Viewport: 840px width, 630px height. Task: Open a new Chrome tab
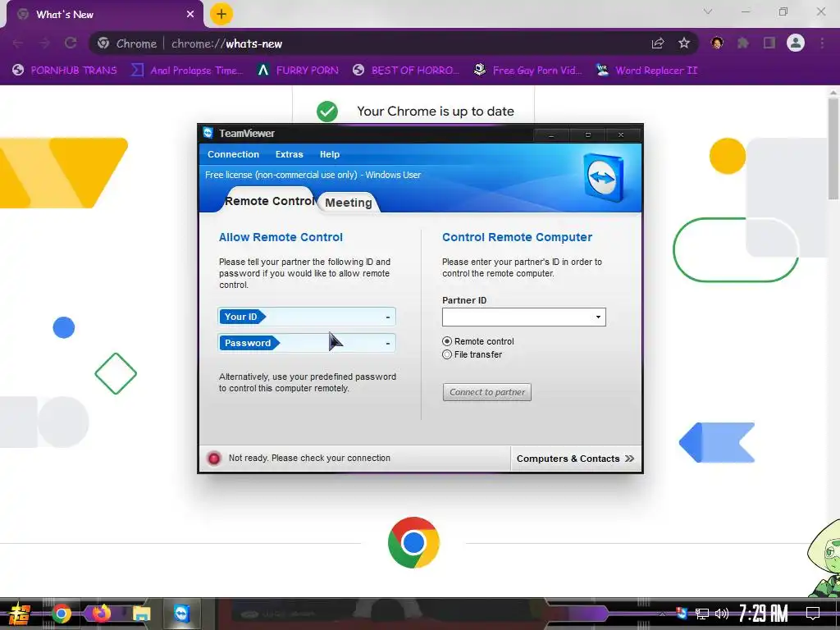221,14
